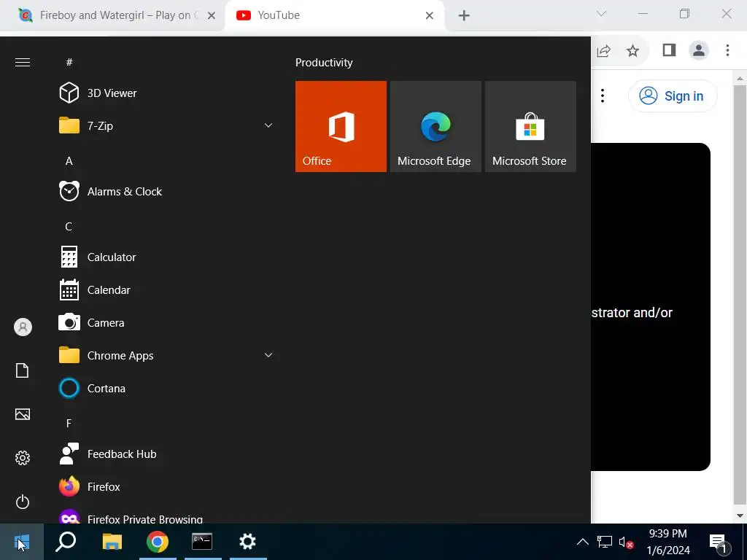747x560 pixels.
Task: Open Settings app on the taskbar
Action: (248, 542)
